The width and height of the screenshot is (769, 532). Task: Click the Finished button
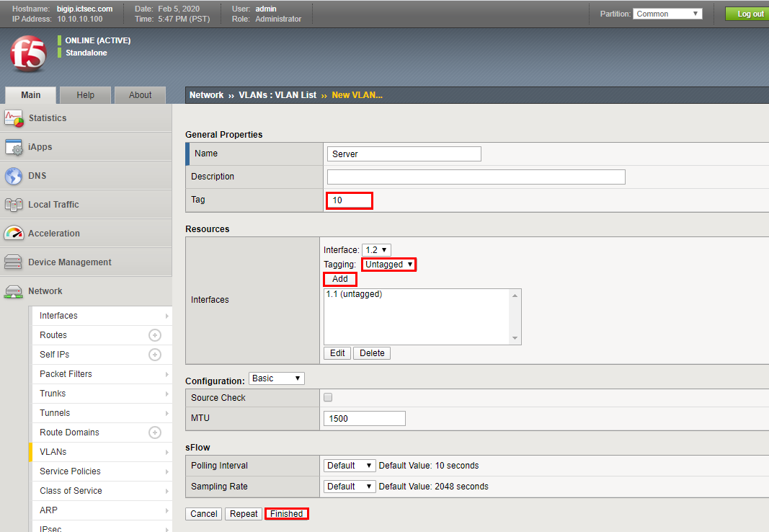286,514
